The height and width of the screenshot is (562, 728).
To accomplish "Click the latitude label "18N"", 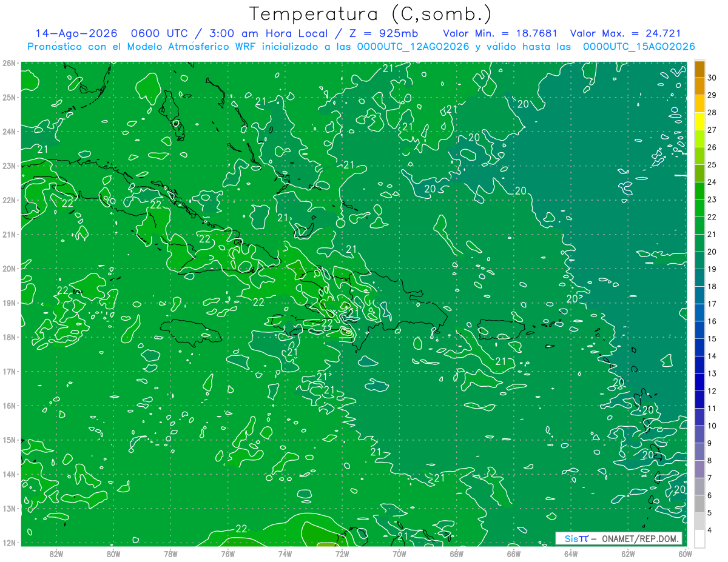I will [9, 337].
